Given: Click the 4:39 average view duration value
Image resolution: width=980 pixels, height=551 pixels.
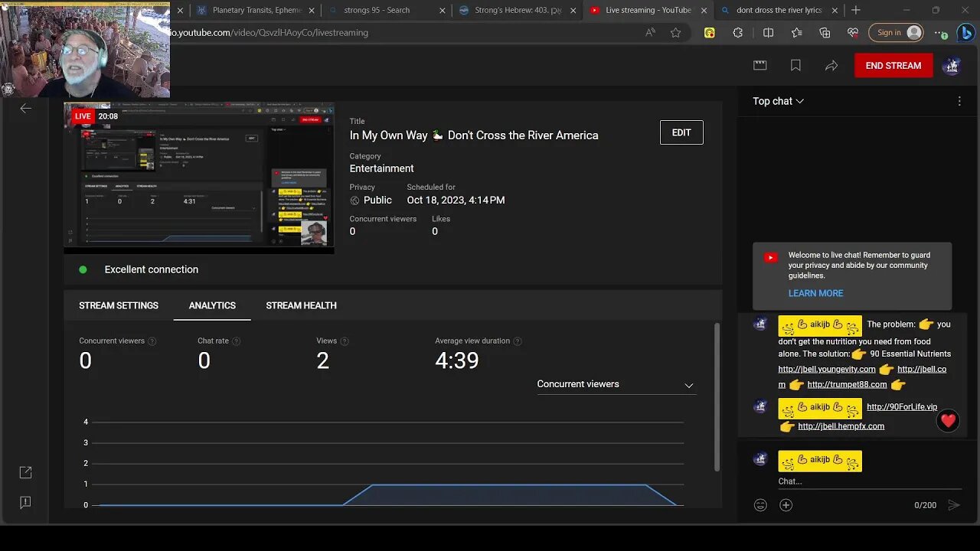Looking at the screenshot, I should [x=456, y=360].
